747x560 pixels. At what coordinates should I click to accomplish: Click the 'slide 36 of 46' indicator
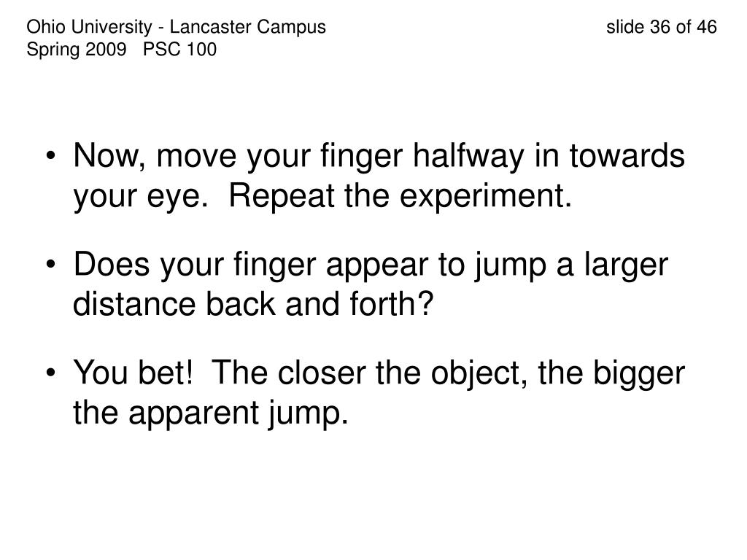point(661,27)
